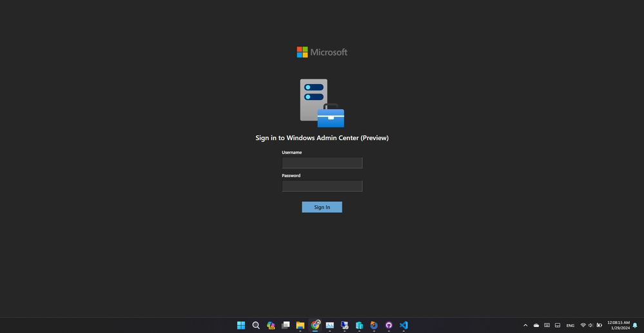The height and width of the screenshot is (333, 644).
Task: Click the Microsoft logo
Action: 322,52
